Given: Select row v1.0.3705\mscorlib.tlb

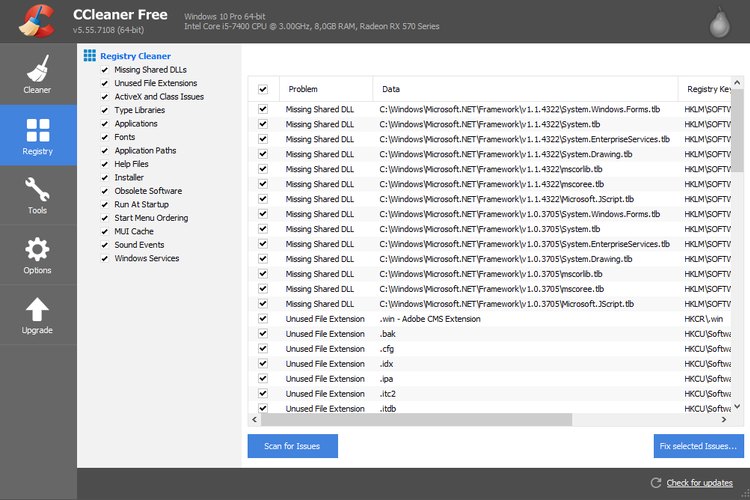Looking at the screenshot, I should pyautogui.click(x=489, y=274).
